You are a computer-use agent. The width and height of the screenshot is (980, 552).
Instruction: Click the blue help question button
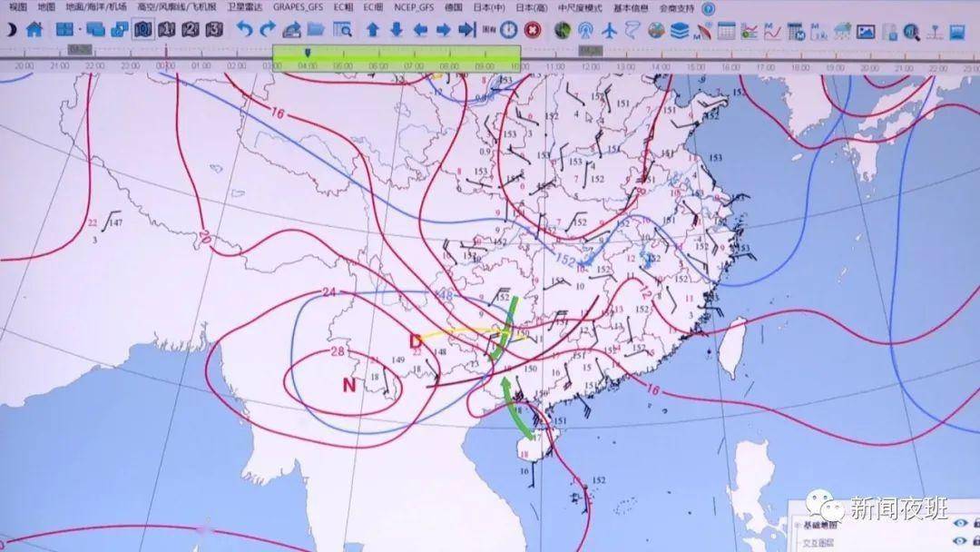tap(709, 8)
